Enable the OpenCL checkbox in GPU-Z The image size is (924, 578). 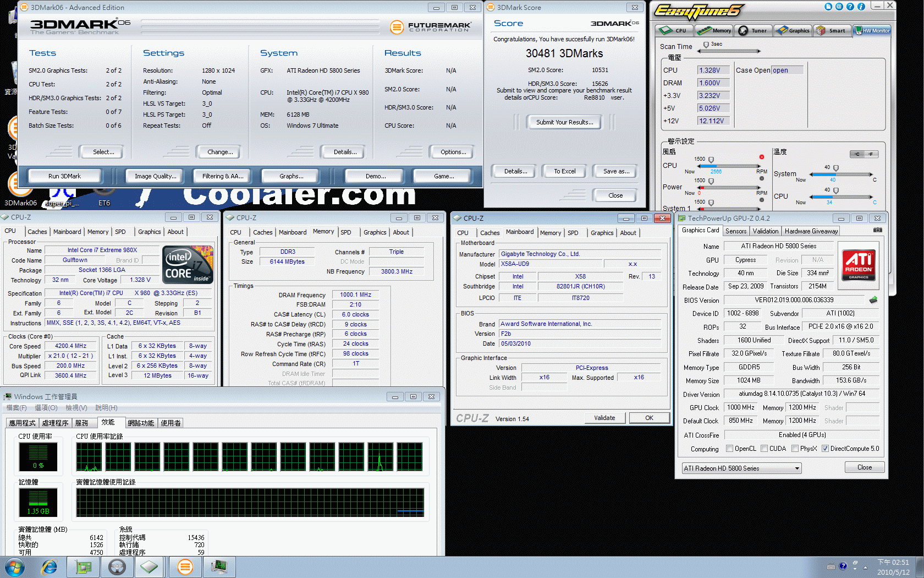coord(729,448)
